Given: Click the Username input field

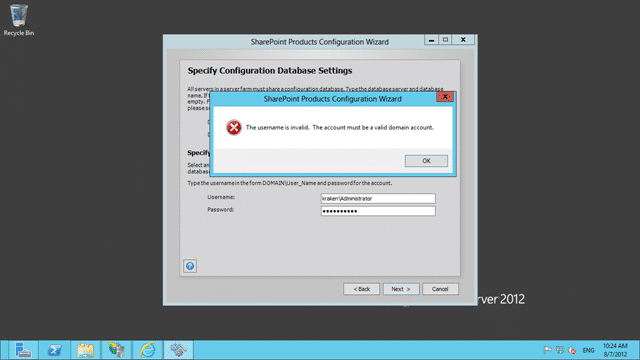Looking at the screenshot, I should tap(378, 198).
